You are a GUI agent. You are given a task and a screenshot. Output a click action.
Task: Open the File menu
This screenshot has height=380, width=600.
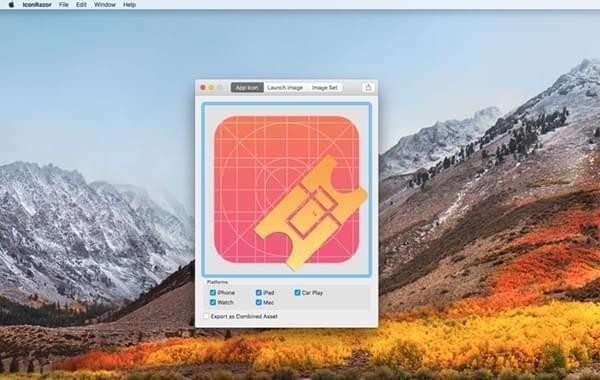coord(64,5)
